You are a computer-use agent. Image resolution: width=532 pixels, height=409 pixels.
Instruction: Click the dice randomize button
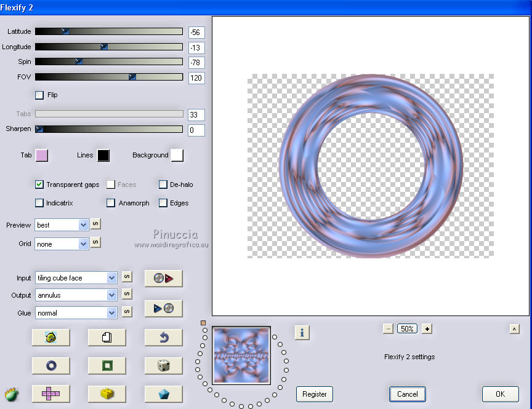[164, 365]
